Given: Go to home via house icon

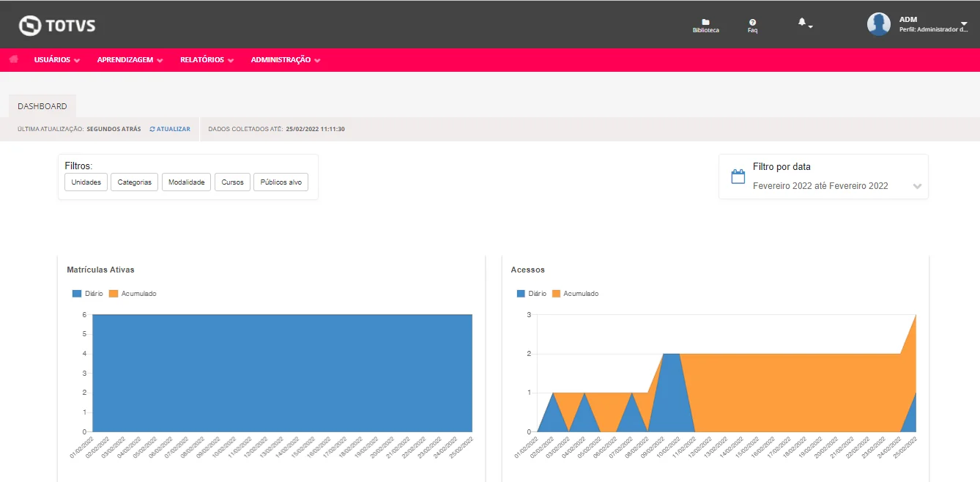Looking at the screenshot, I should point(14,59).
